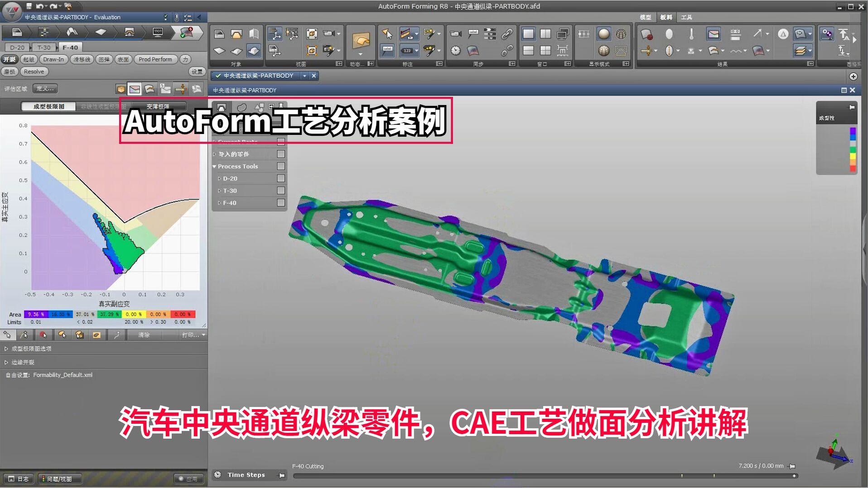Choose the four-pane window layout icon

545,51
